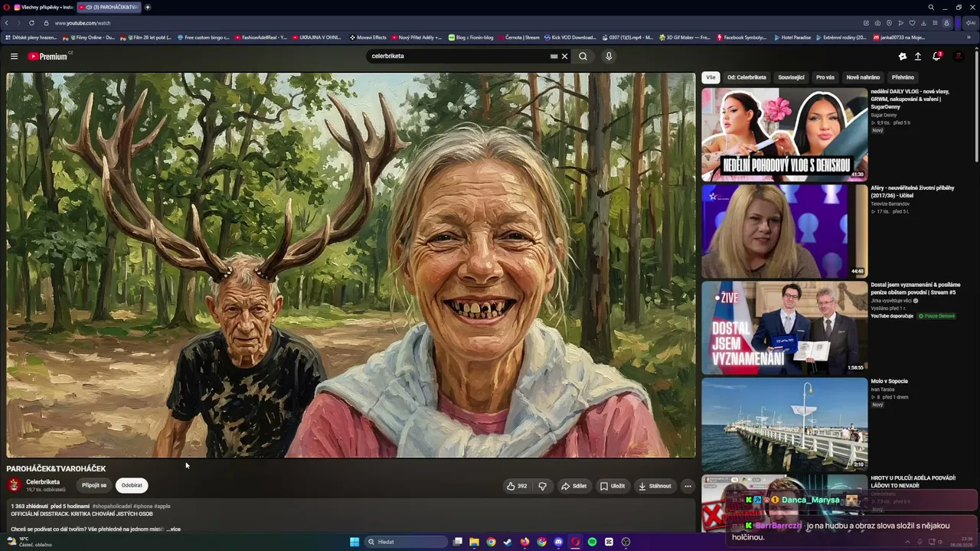Reload the page with refresh icon
Viewport: 980px width, 551px height.
click(x=31, y=23)
